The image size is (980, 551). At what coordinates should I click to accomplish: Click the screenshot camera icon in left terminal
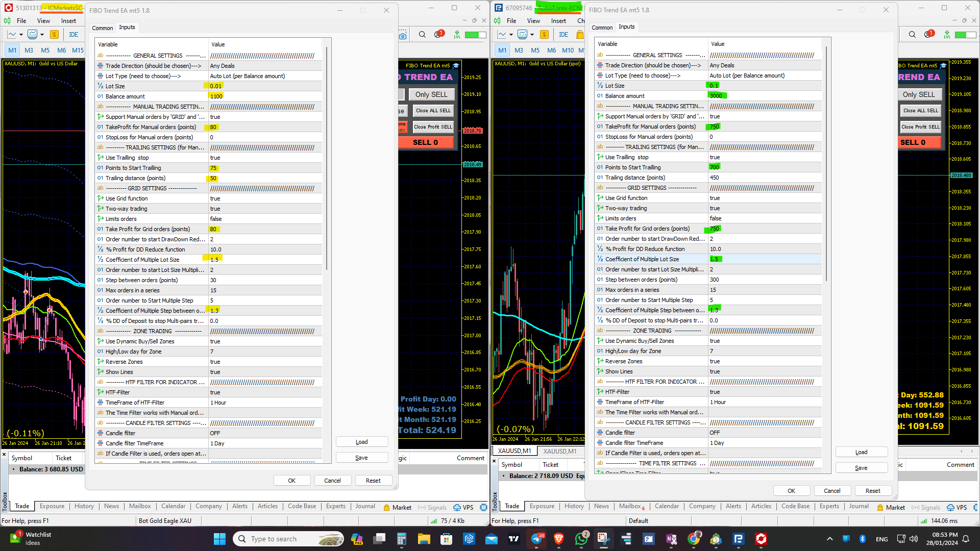pos(403,35)
